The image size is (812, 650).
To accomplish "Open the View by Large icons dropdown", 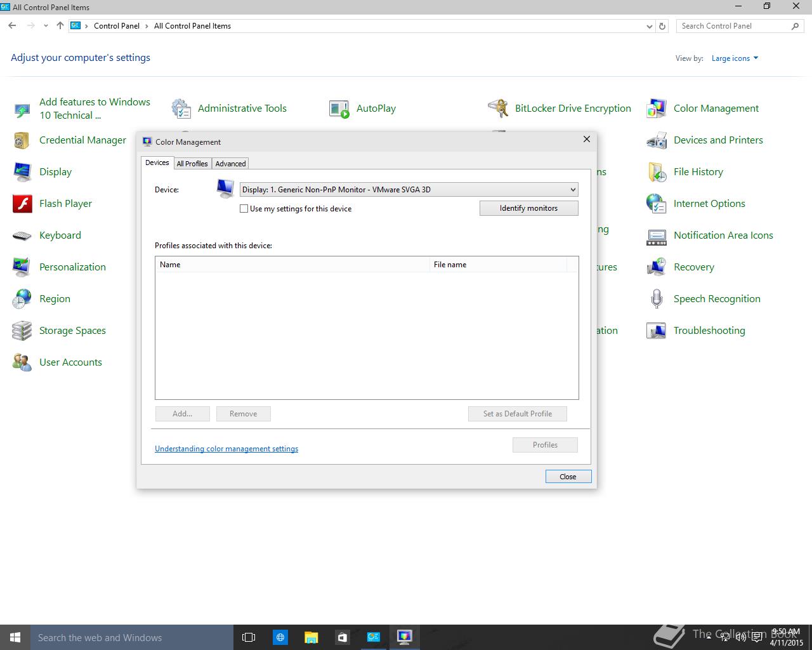I will pos(735,58).
